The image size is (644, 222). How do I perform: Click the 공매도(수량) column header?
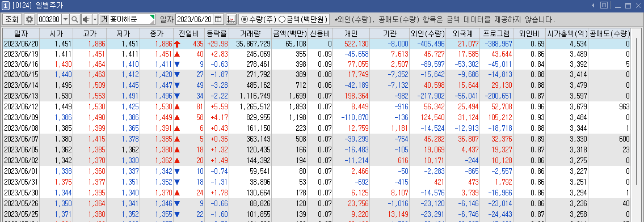point(609,33)
